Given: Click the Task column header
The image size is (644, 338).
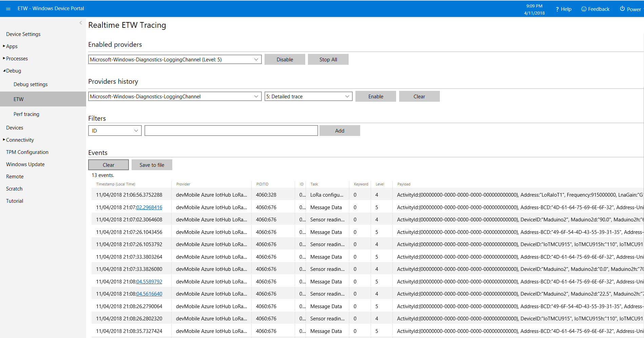Looking at the screenshot, I should click(x=314, y=184).
